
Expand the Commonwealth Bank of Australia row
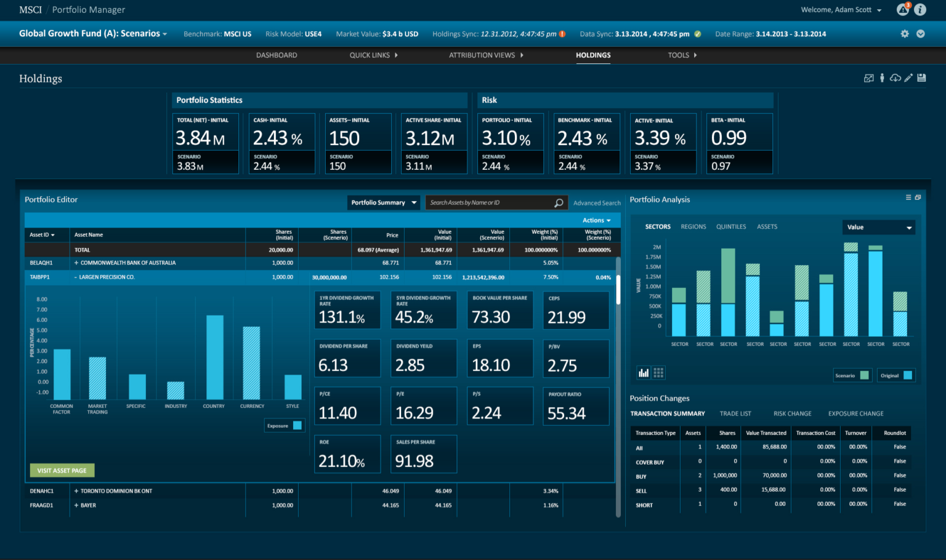coord(76,263)
